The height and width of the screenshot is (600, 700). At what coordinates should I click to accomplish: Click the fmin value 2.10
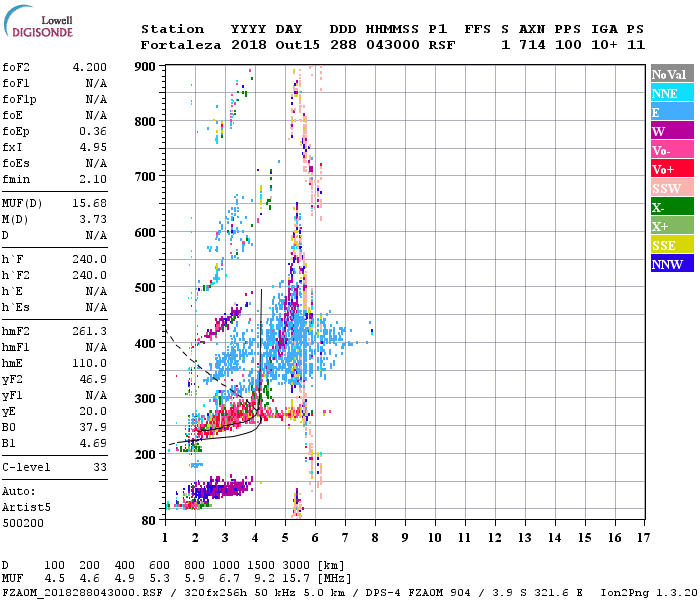coord(93,179)
